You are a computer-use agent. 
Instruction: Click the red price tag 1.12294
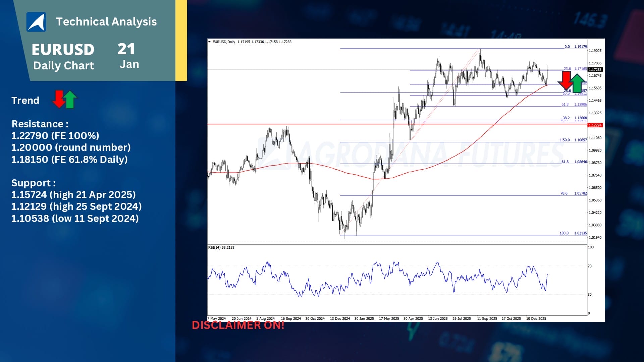pos(595,125)
